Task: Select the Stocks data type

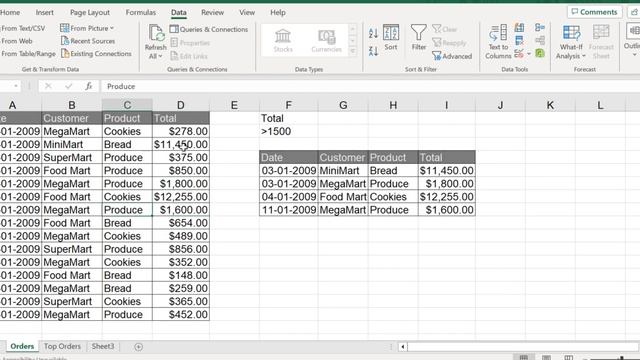Action: (283, 40)
